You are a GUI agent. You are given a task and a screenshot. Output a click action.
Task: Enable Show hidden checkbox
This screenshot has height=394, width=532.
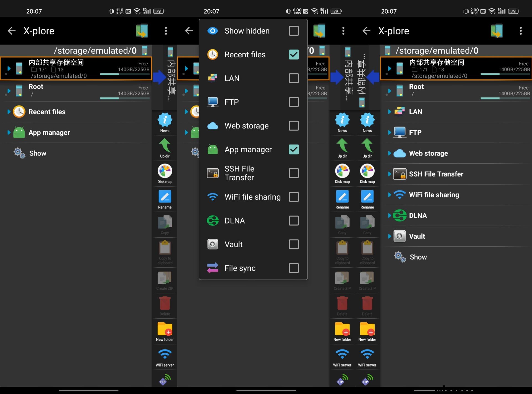tap(294, 31)
